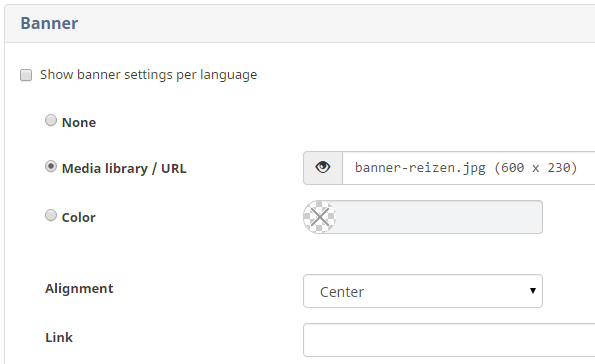Viewport: 595px width, 364px height.
Task: Click the Show banner settings per language label
Action: click(x=148, y=75)
